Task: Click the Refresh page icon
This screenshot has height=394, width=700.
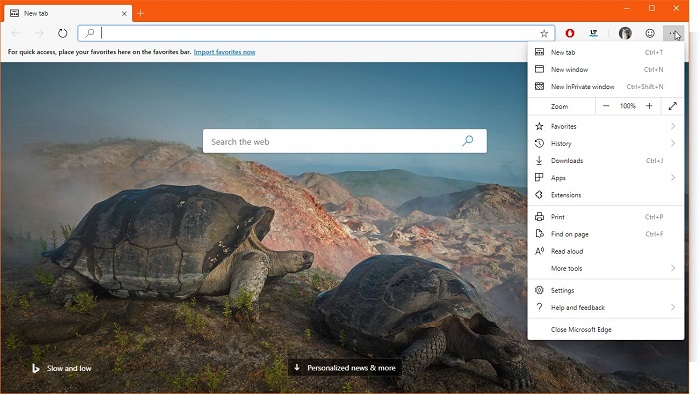Action: coord(62,33)
